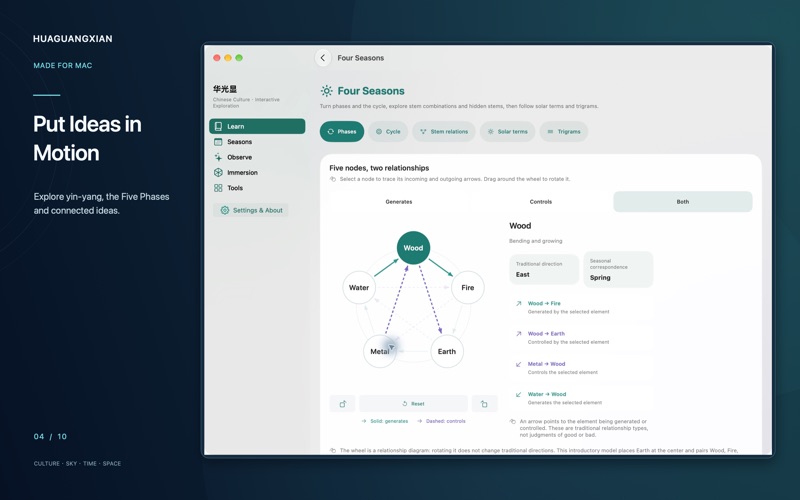
Task: Open Settings & About
Action: (251, 210)
